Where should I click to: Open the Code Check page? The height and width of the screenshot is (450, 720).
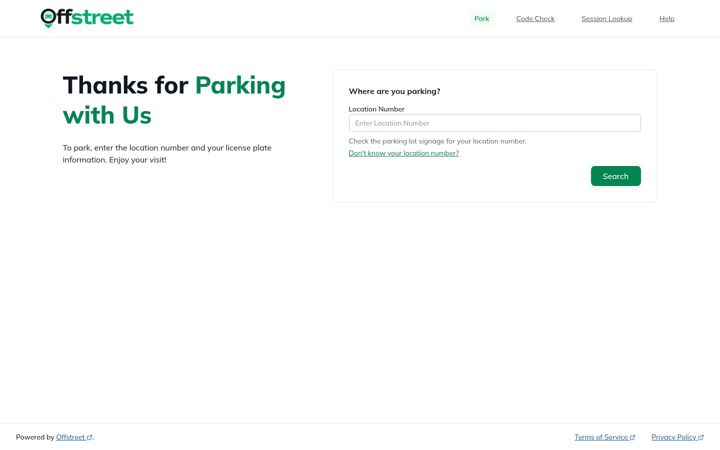pyautogui.click(x=535, y=19)
